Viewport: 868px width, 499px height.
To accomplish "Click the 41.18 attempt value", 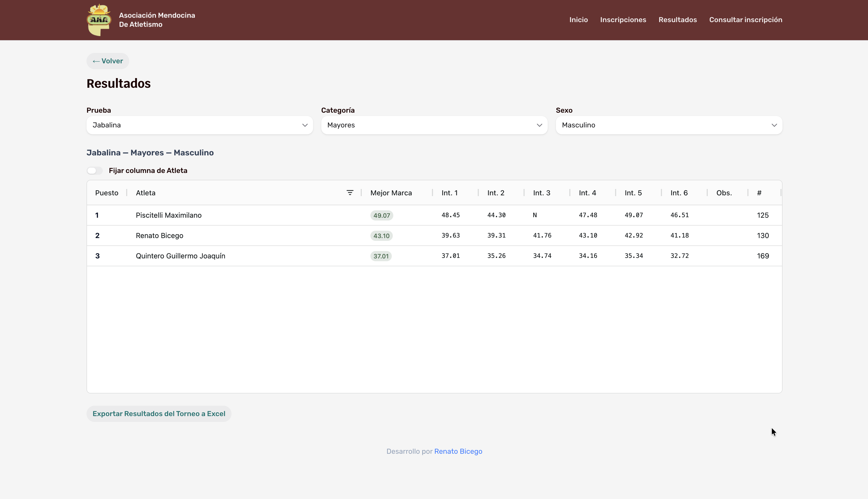I will [679, 236].
